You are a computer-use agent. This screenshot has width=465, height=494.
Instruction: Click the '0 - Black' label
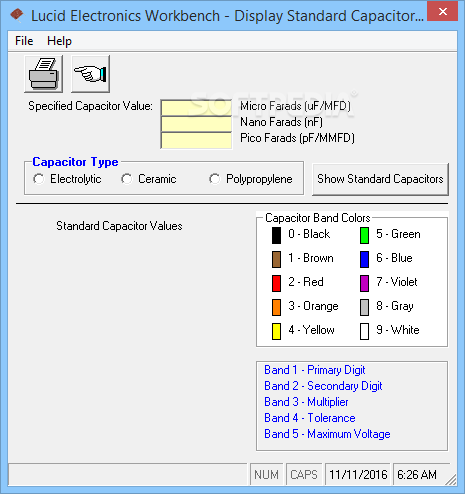[309, 234]
